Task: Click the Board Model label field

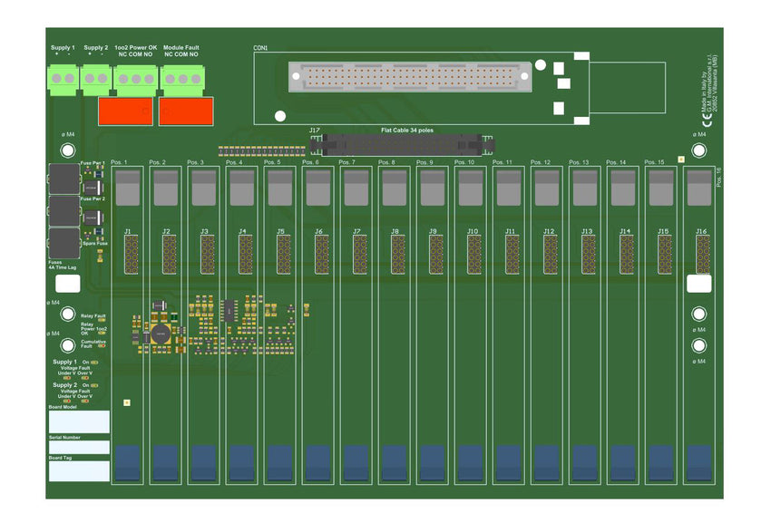Action: click(79, 421)
